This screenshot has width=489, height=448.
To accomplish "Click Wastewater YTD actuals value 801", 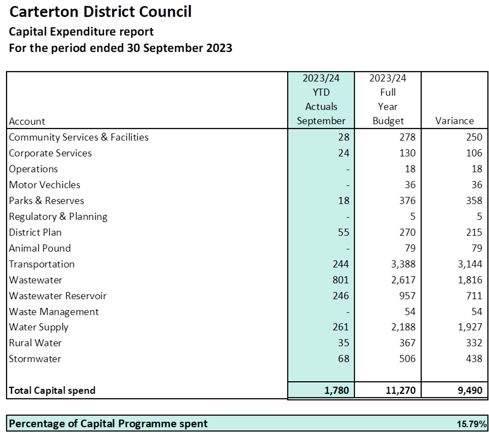I will click(340, 280).
